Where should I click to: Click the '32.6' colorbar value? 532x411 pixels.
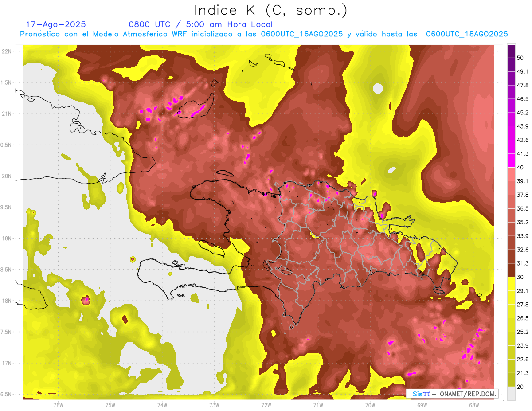[x=523, y=250]
